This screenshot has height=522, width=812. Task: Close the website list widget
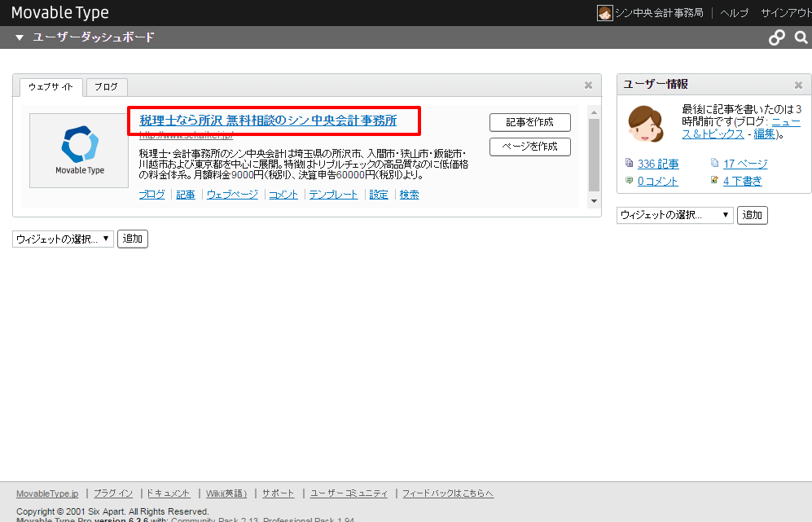pos(588,85)
